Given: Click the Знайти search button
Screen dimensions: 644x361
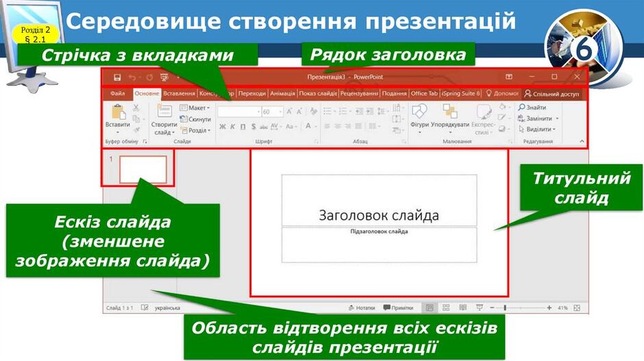Looking at the screenshot, I should point(532,107).
